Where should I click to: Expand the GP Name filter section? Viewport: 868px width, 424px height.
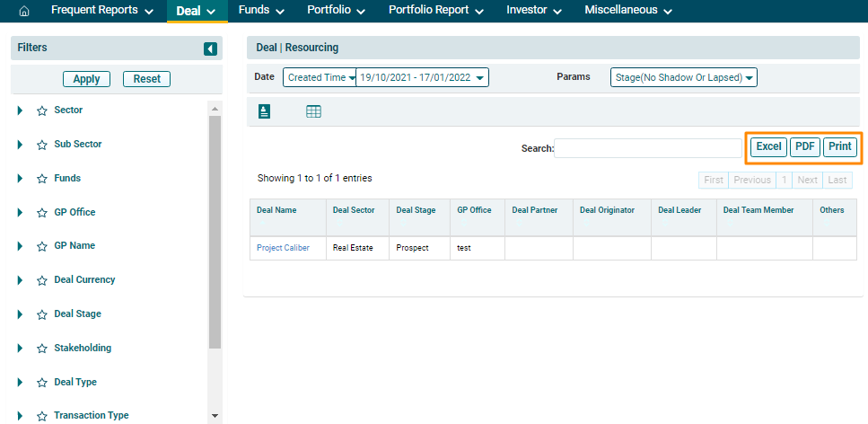[x=21, y=246]
